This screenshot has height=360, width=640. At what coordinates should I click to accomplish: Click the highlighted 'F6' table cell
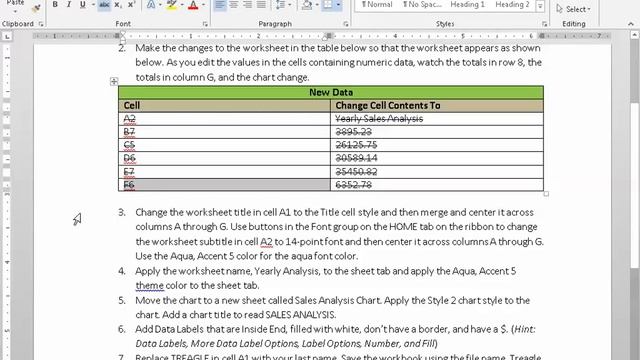click(x=224, y=185)
